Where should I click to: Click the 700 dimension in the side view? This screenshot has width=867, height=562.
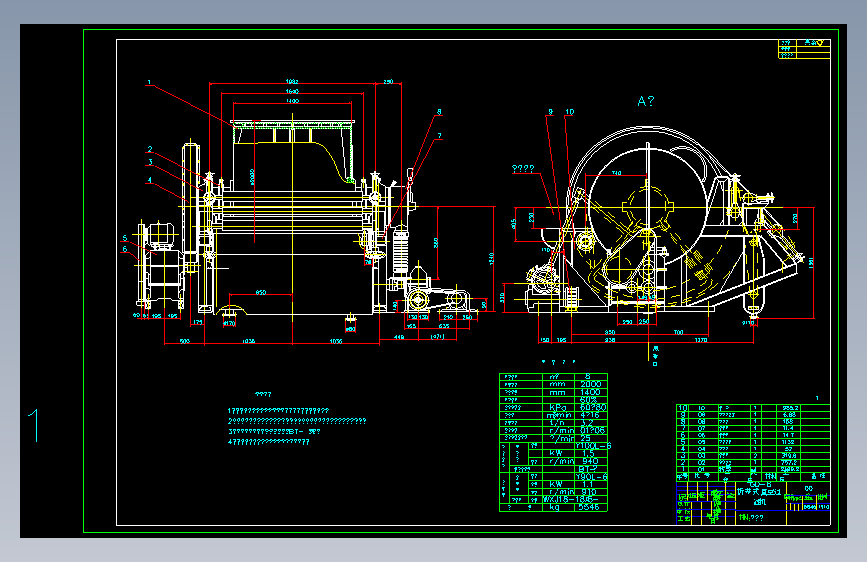click(x=678, y=332)
